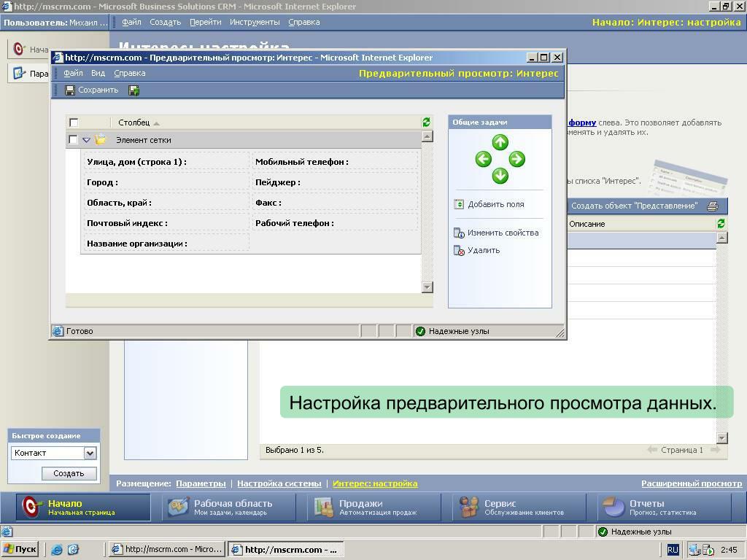Click the background list scrollbar up arrow

pos(722,238)
